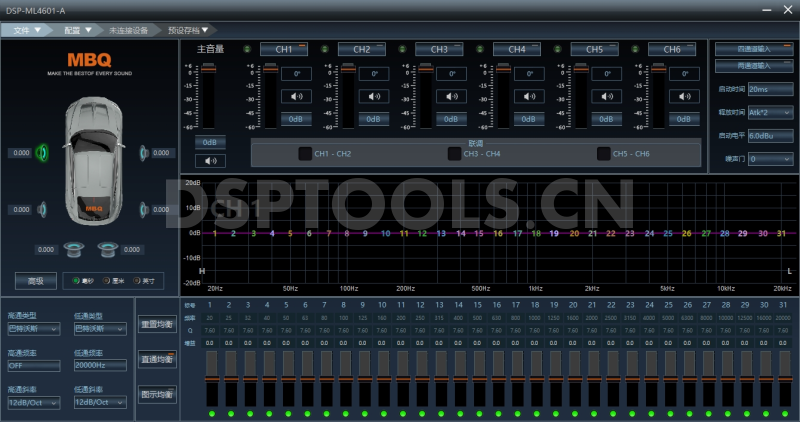The height and width of the screenshot is (422, 800).
Task: Click the 重置均衡 reset EQ button
Action: pos(157,325)
